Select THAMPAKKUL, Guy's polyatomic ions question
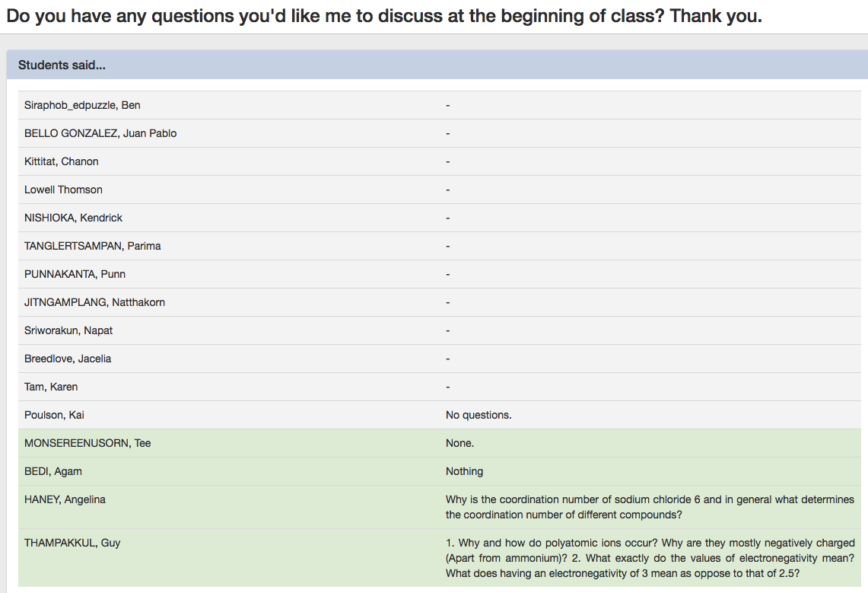The height and width of the screenshot is (593, 868). (650, 558)
